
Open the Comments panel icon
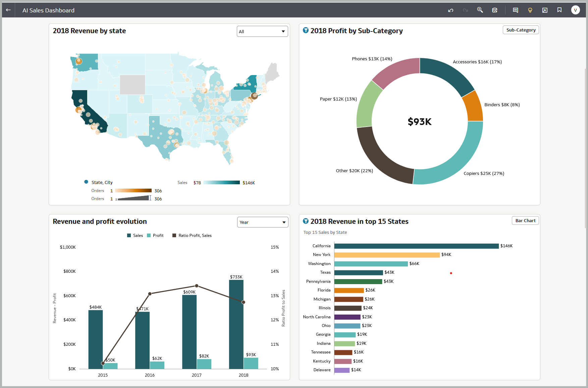coord(515,10)
